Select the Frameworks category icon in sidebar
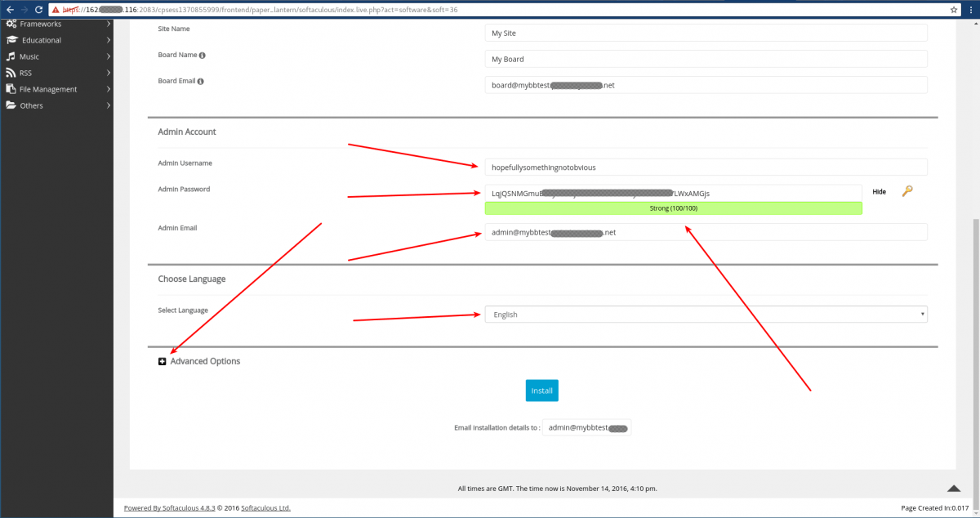Image resolution: width=980 pixels, height=518 pixels. coord(10,23)
